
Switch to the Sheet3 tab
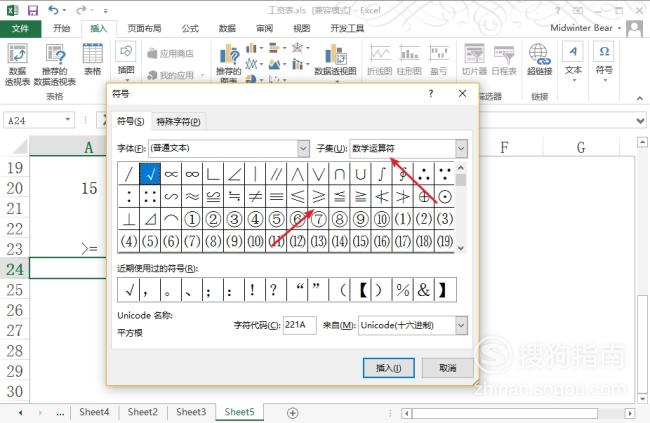pyautogui.click(x=191, y=412)
